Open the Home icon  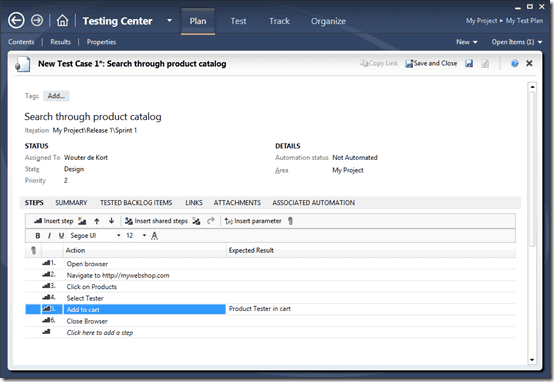click(63, 20)
